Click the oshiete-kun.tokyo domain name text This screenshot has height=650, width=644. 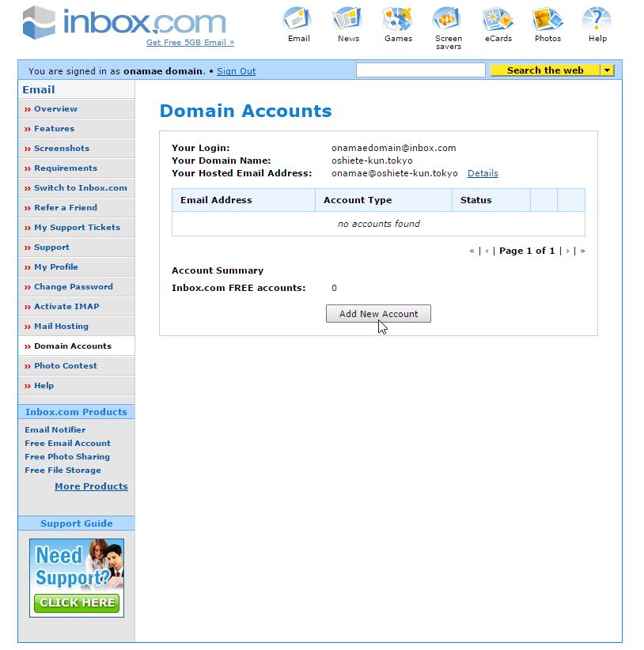[372, 161]
